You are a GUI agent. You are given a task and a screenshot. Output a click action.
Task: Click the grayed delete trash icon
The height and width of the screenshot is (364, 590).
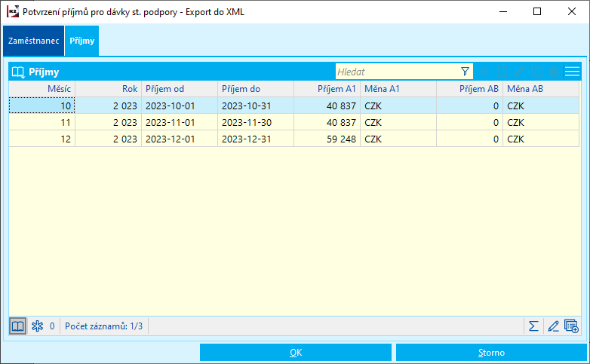(554, 72)
